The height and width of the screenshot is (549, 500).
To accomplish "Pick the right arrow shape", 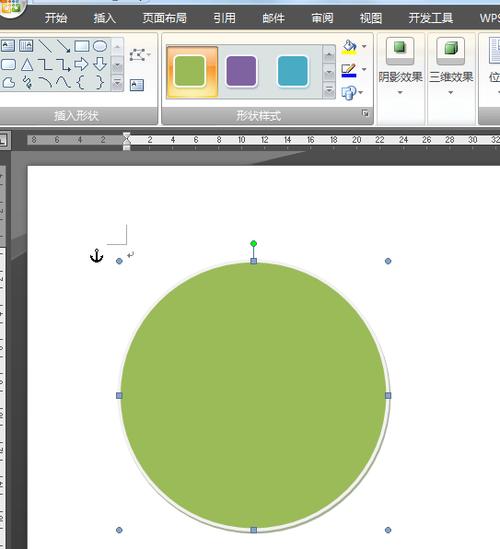I will (81, 64).
